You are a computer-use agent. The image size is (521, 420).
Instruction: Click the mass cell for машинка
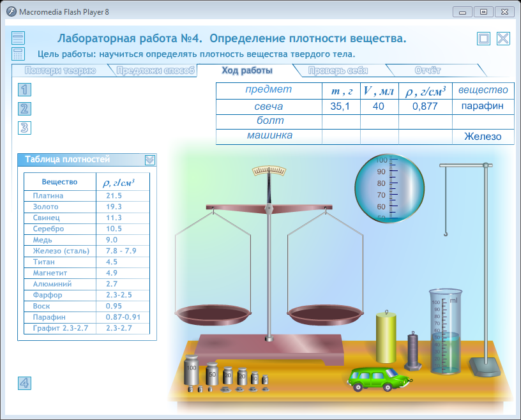tap(341, 137)
